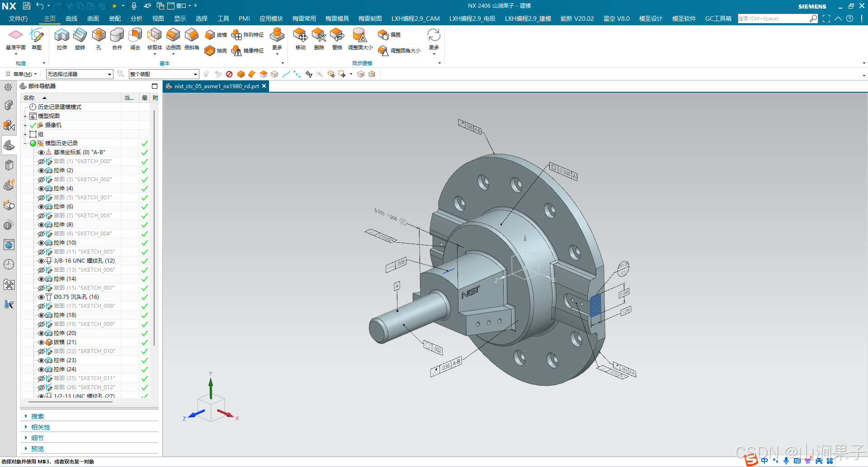Expand the 模型视图 tree node
868x467 pixels.
pyautogui.click(x=25, y=116)
